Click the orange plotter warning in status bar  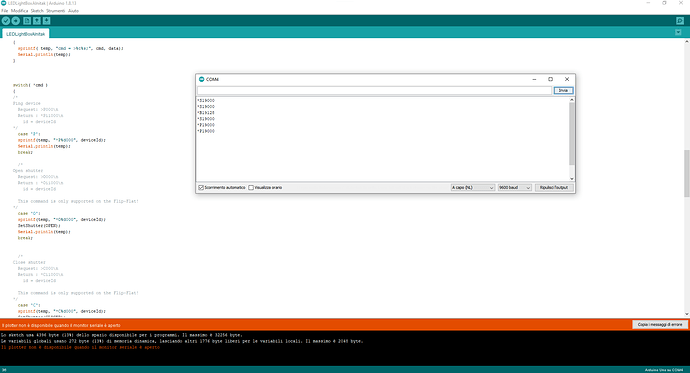61,325
